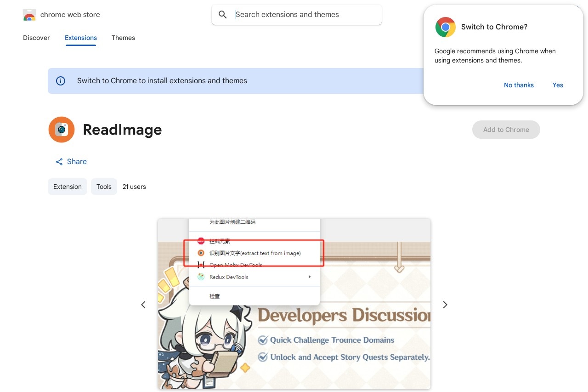Screen dimensions: 588x392
Task: Click the ReadImage extension title
Action: tap(122, 130)
